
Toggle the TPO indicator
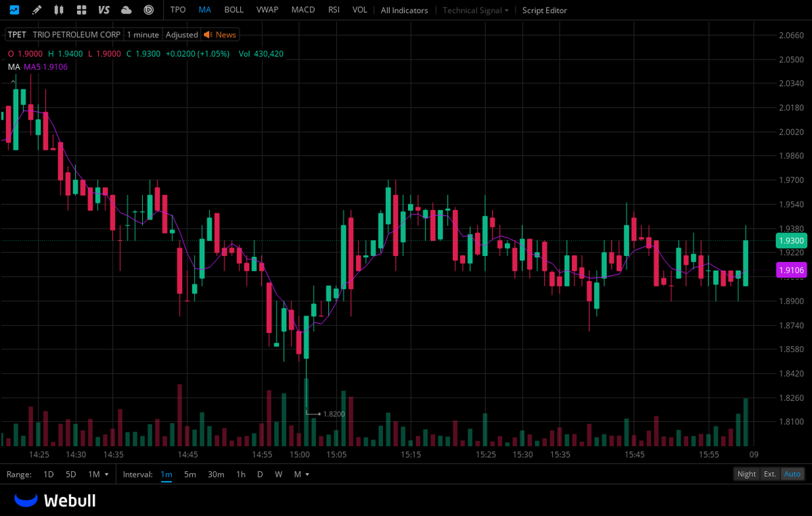pyautogui.click(x=178, y=10)
